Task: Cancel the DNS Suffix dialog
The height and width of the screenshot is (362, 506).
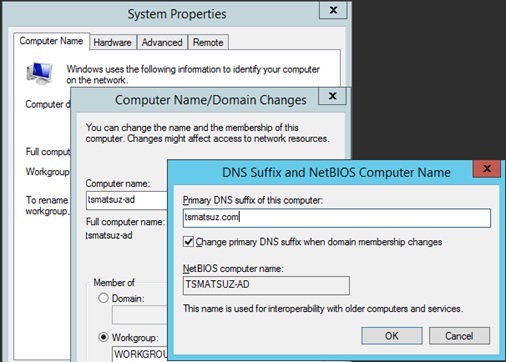Action: pos(459,336)
